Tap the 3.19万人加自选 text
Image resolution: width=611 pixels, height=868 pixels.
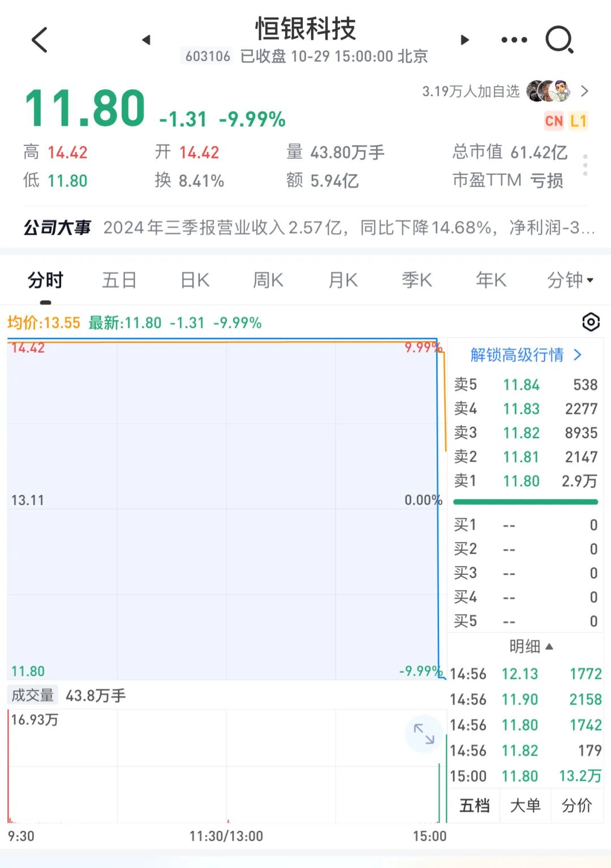pyautogui.click(x=471, y=91)
